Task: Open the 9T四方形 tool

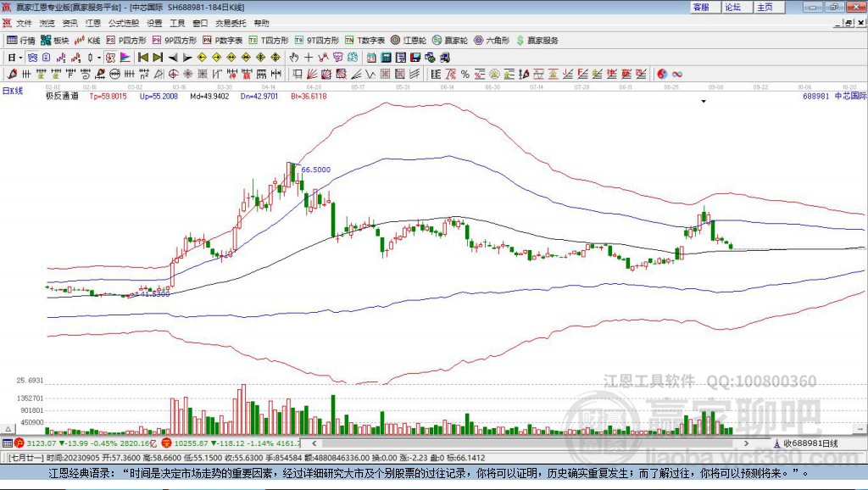Action: [317, 41]
